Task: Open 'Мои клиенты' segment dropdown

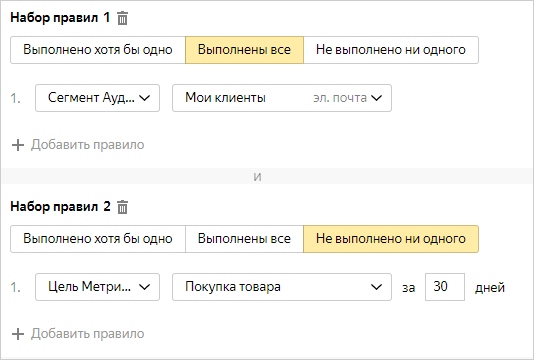Action: (x=282, y=98)
